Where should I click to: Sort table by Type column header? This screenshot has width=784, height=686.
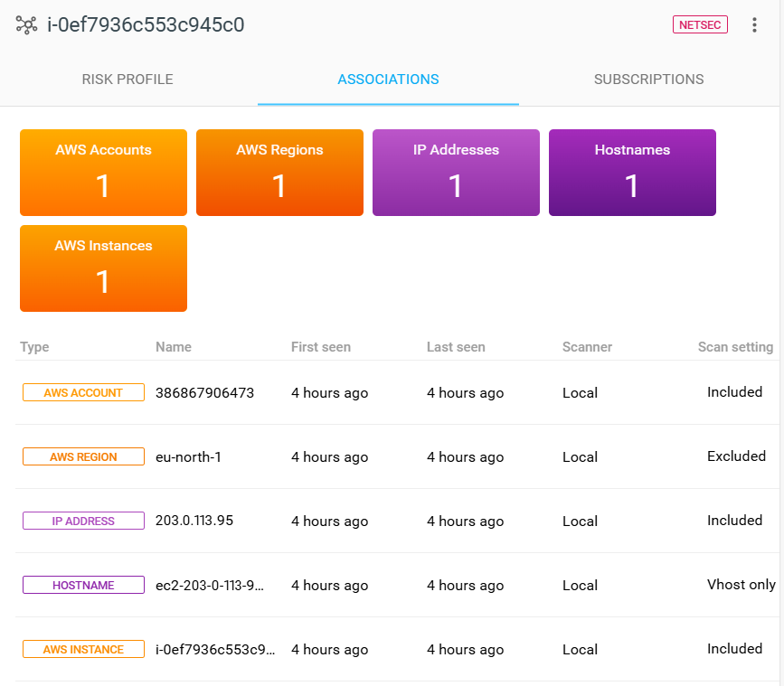coord(34,347)
